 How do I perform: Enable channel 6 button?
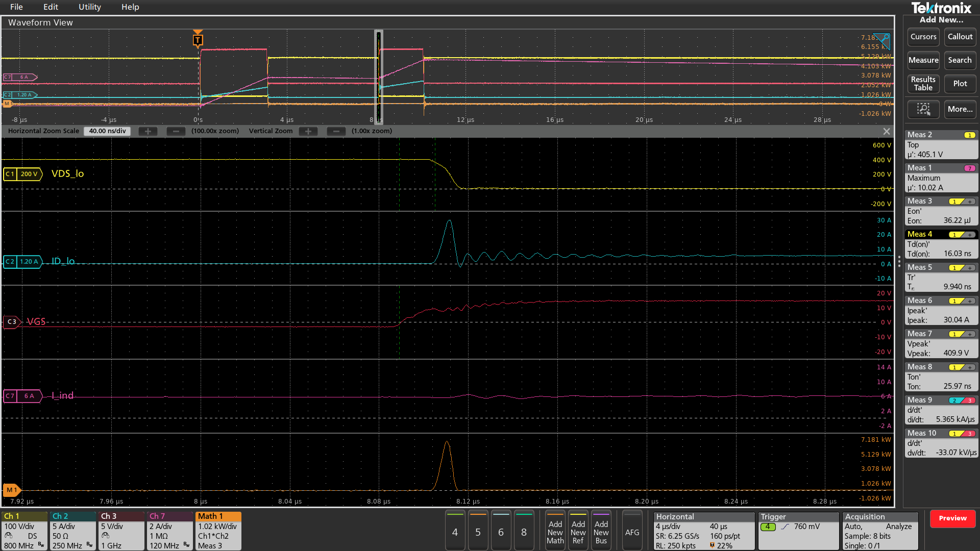click(501, 532)
